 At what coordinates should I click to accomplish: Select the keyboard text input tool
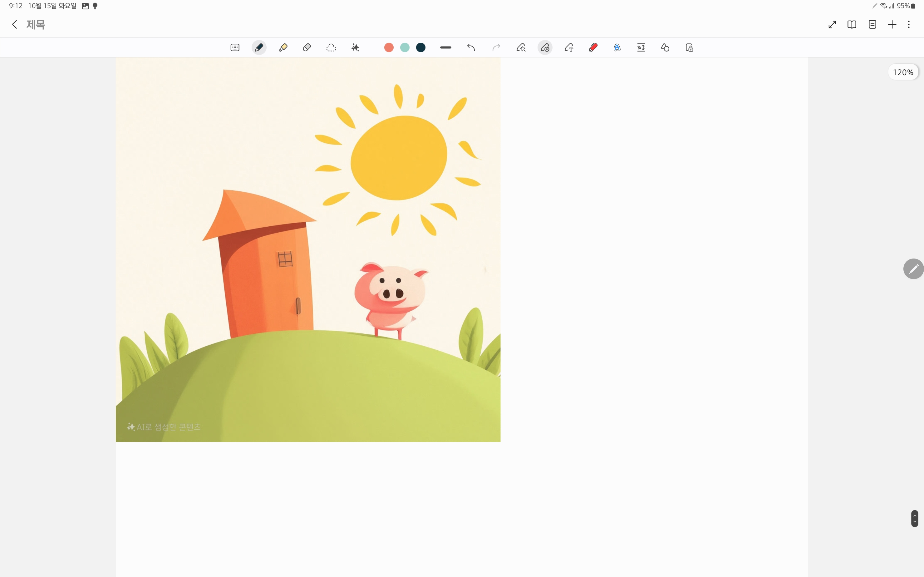[x=235, y=48]
